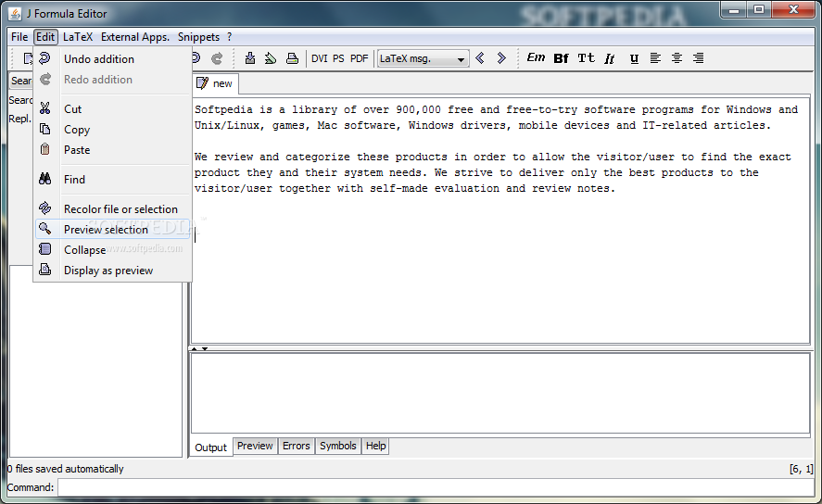Click the compile download-arrow toolbar icon
Screen dimensions: 822x504
(x=250, y=58)
